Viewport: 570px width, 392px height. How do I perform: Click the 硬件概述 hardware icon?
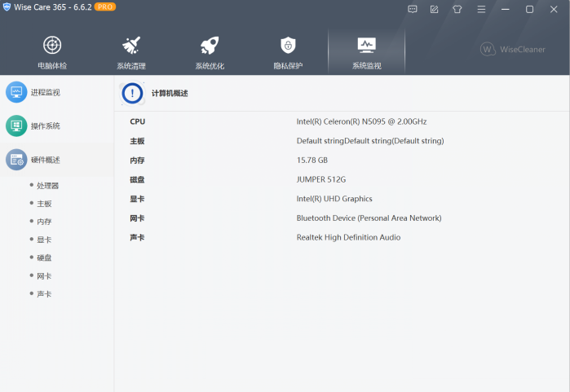[x=16, y=160]
